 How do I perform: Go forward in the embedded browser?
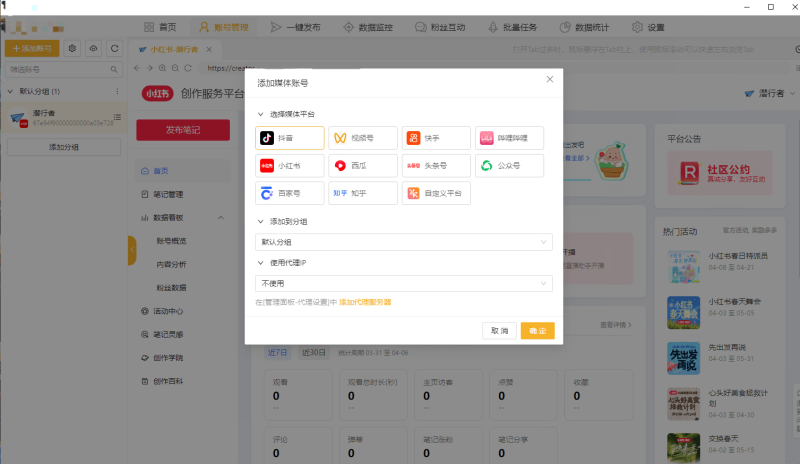tap(149, 68)
